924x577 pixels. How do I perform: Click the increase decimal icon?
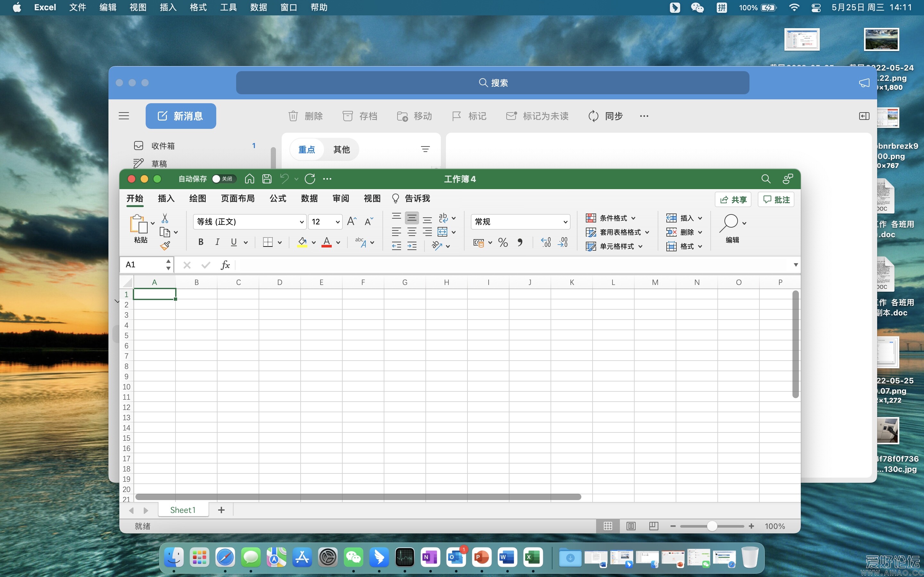tap(546, 242)
